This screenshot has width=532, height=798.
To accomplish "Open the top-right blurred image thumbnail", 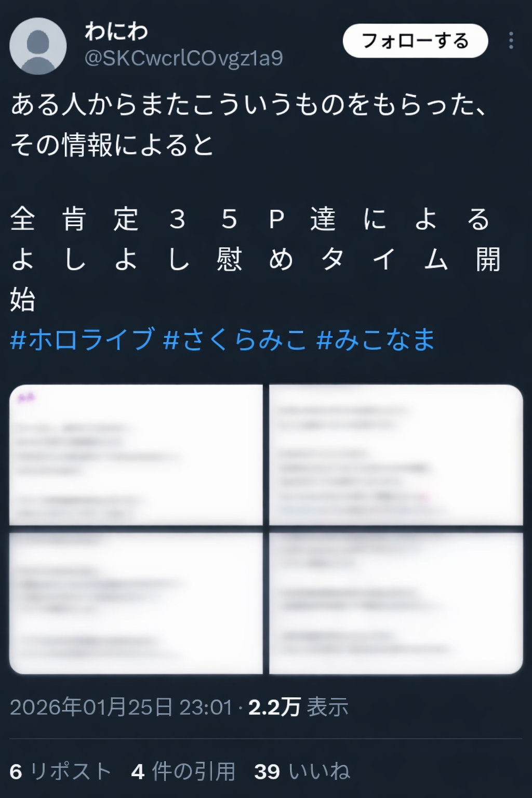I will pos(396,455).
